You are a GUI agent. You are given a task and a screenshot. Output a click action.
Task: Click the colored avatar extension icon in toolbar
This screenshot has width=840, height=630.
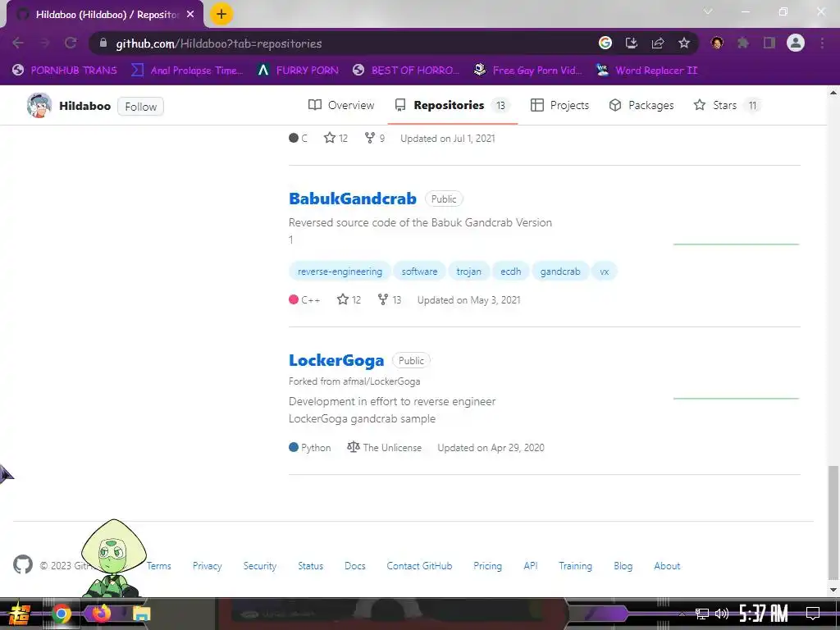[717, 43]
